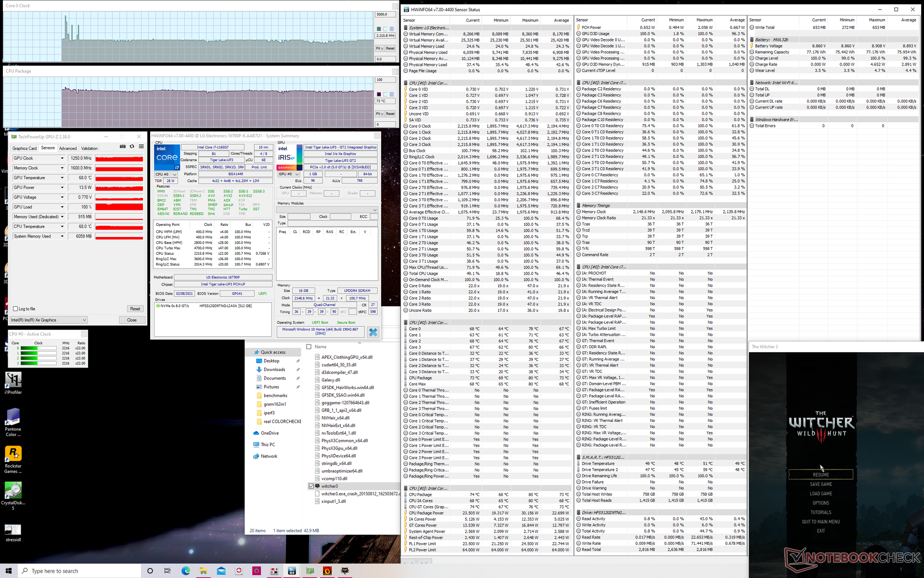Click the Microsoft Edge taskbar icon
The image size is (924, 578).
pyautogui.click(x=186, y=571)
